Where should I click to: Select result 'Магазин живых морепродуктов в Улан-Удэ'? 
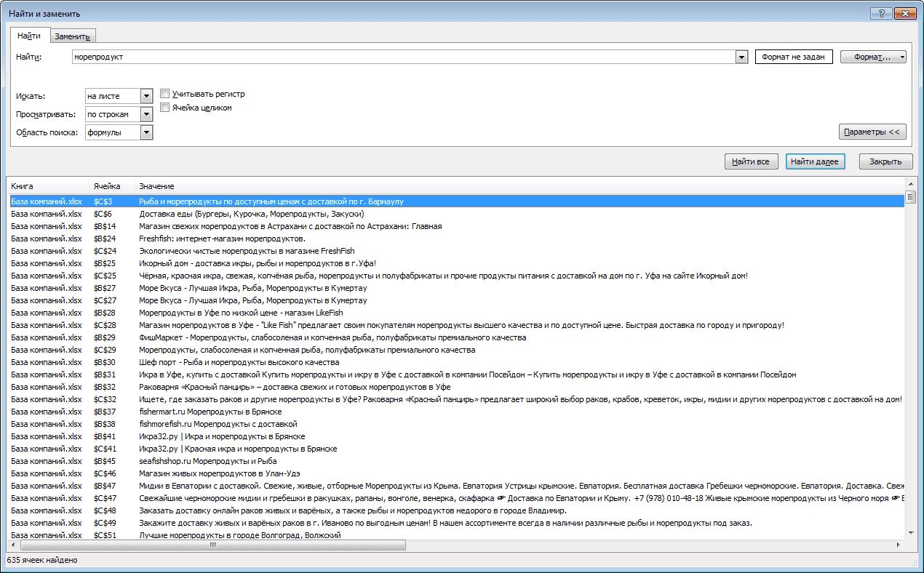456,473
